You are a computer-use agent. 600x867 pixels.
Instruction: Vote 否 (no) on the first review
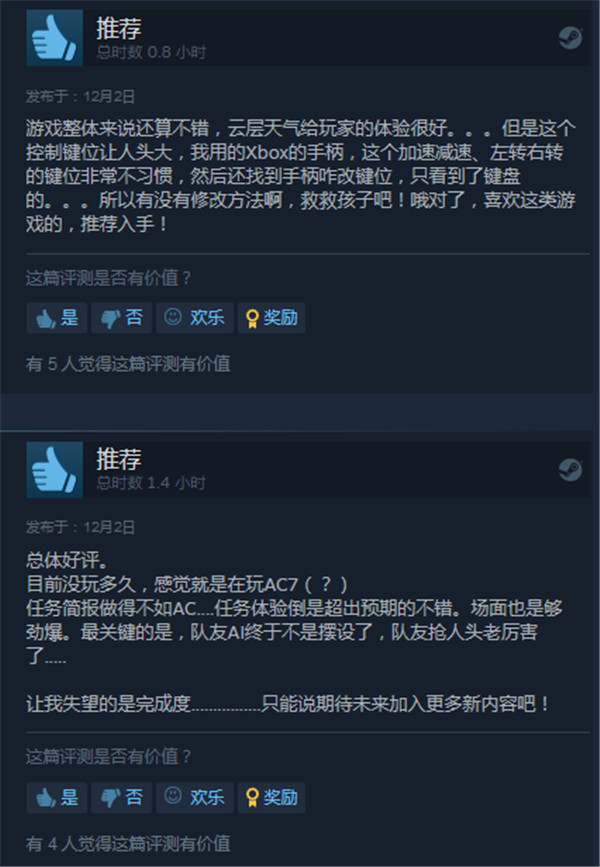pyautogui.click(x=122, y=318)
